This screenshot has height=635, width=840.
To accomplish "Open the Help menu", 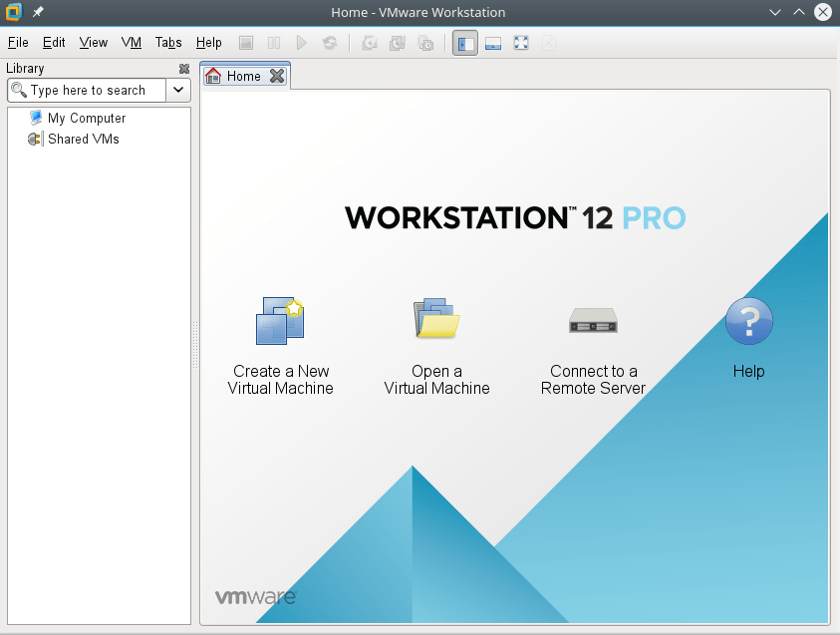I will pos(208,42).
